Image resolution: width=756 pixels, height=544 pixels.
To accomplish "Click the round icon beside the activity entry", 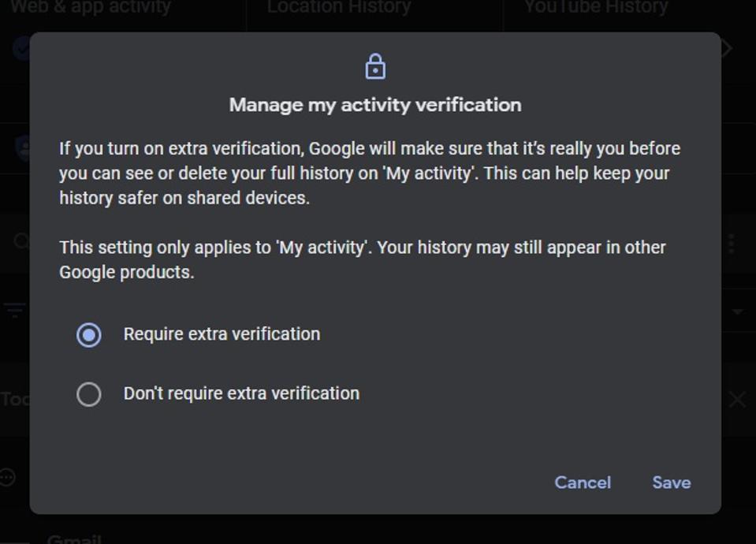I will pos(8,477).
